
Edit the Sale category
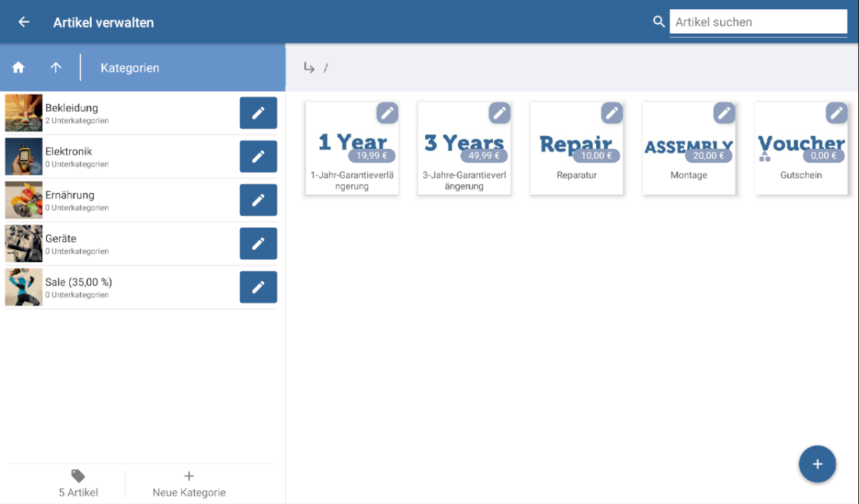click(258, 287)
